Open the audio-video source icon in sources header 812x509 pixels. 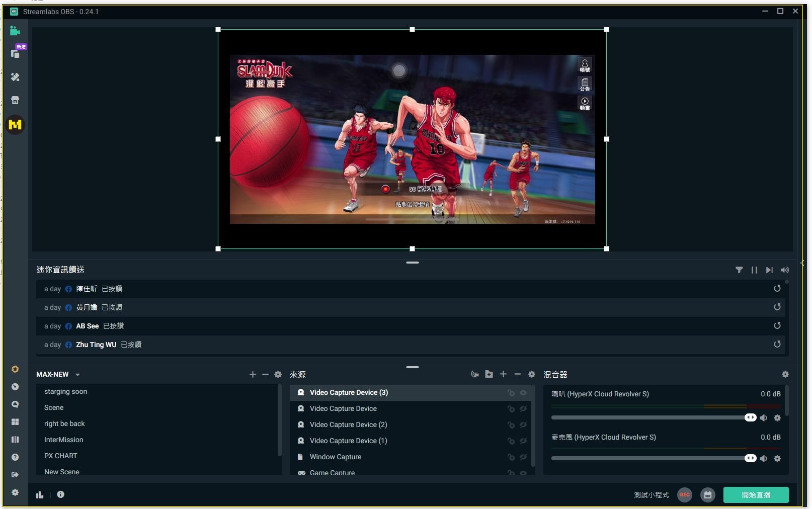pyautogui.click(x=474, y=374)
